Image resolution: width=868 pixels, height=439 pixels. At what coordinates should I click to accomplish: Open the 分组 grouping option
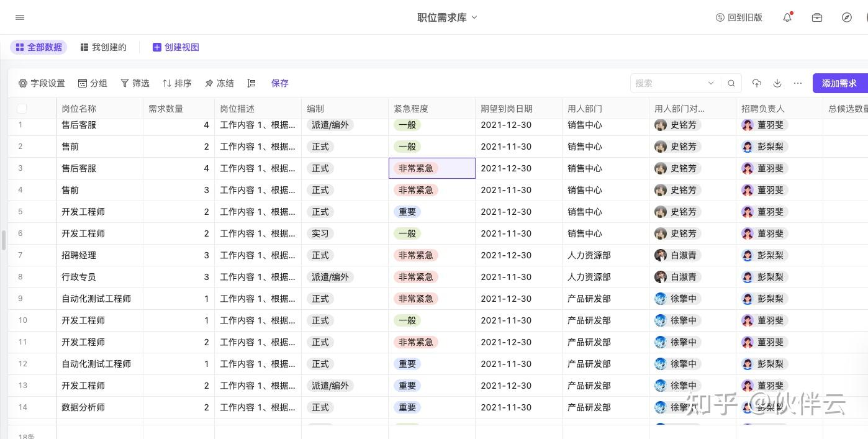(x=93, y=83)
